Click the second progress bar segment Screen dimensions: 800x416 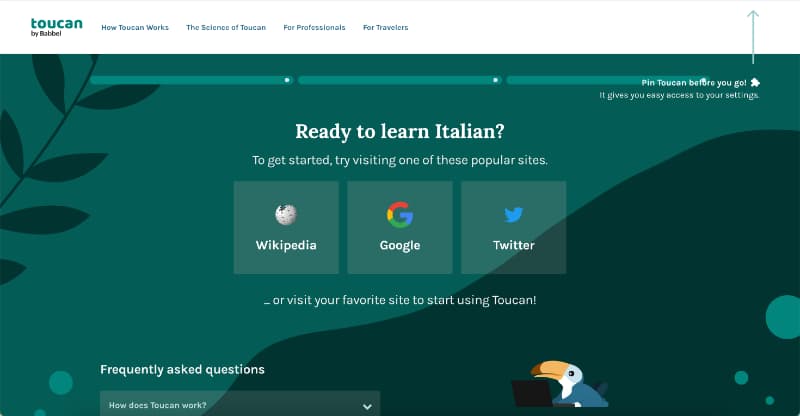(x=399, y=80)
